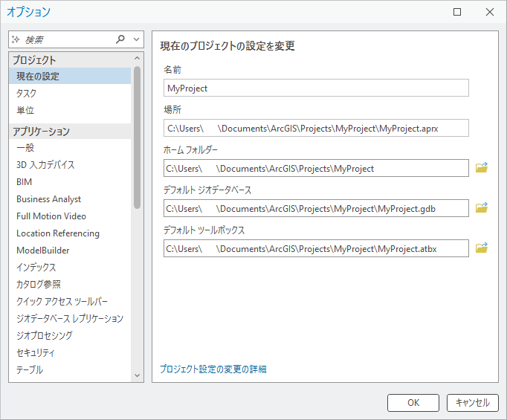Click the OK button
Image resolution: width=507 pixels, height=420 pixels.
click(x=413, y=403)
